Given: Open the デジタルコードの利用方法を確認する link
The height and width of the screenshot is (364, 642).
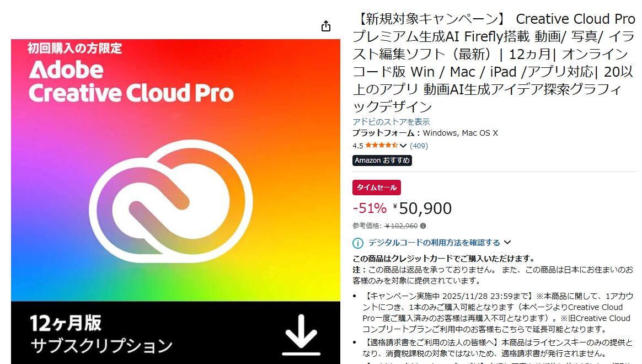Looking at the screenshot, I should pyautogui.click(x=434, y=243).
